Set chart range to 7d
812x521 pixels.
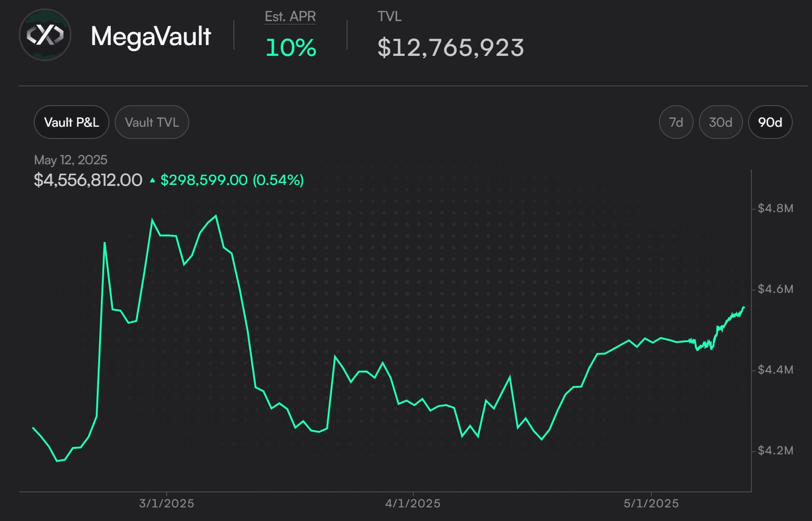point(676,122)
